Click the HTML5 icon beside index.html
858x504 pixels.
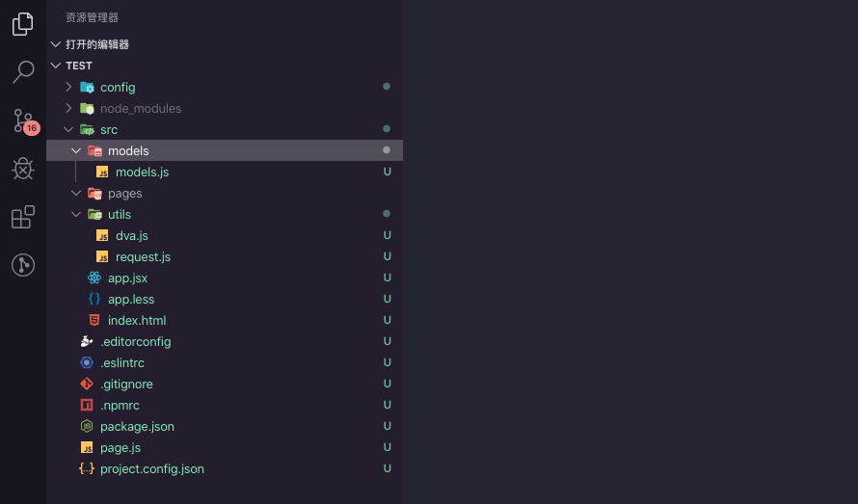coord(94,320)
